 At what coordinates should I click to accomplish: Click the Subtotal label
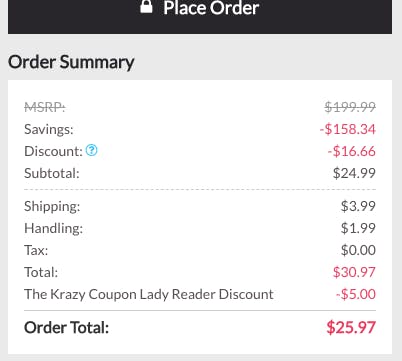point(52,173)
